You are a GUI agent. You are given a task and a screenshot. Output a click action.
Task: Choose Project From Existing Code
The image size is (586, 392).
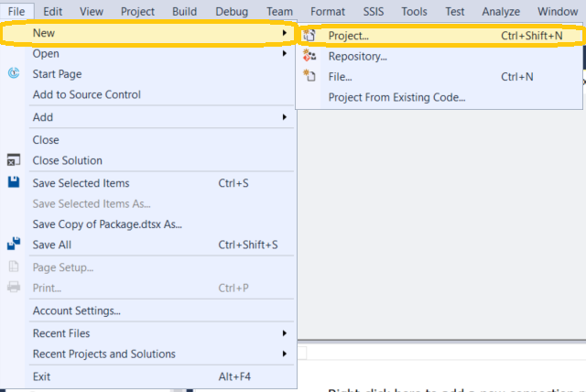coord(396,97)
